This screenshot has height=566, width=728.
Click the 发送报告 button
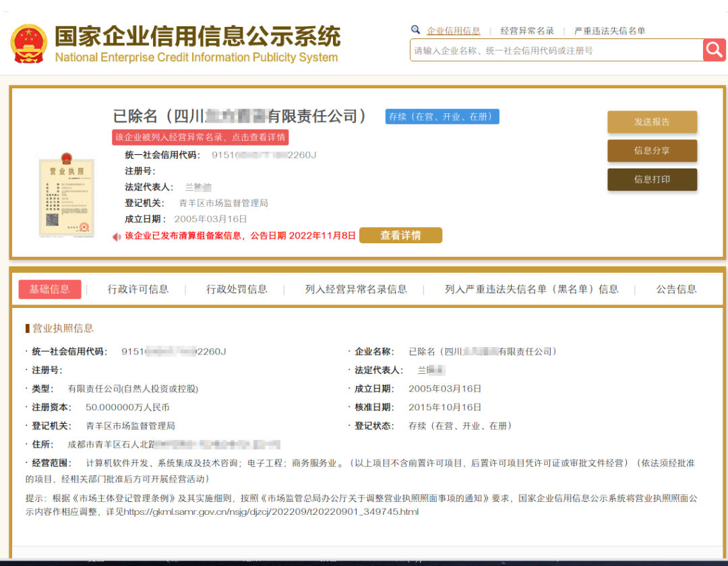652,122
